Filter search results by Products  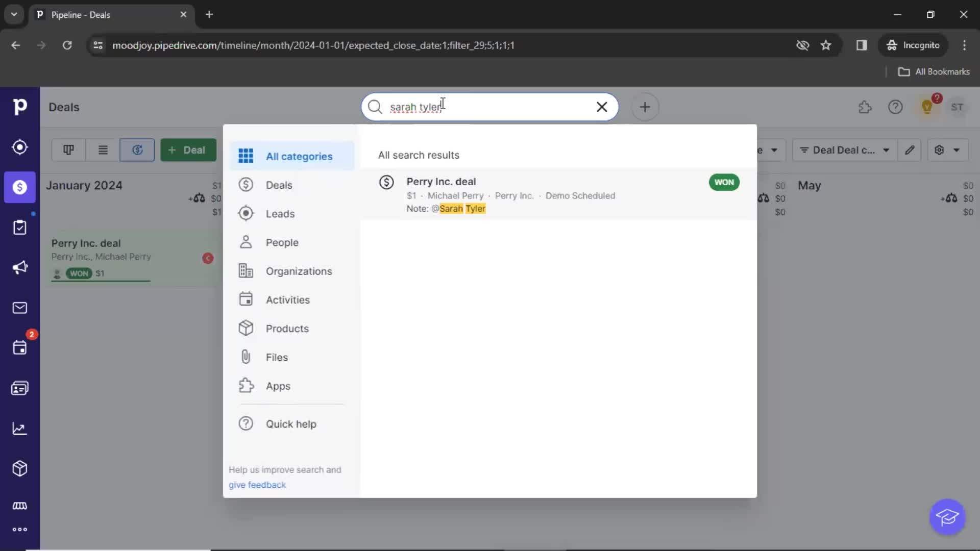(292, 329)
